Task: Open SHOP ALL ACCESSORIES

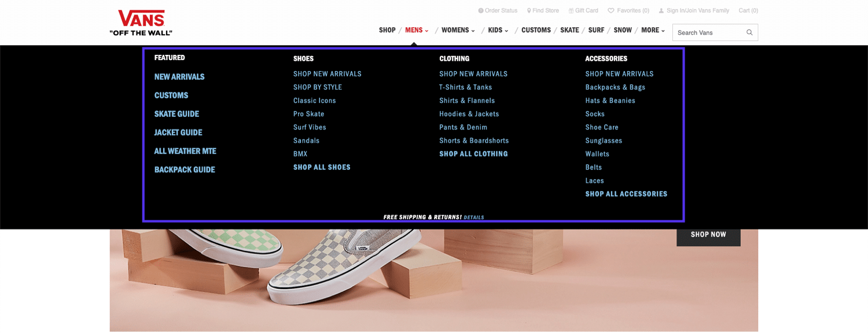Action: click(626, 194)
